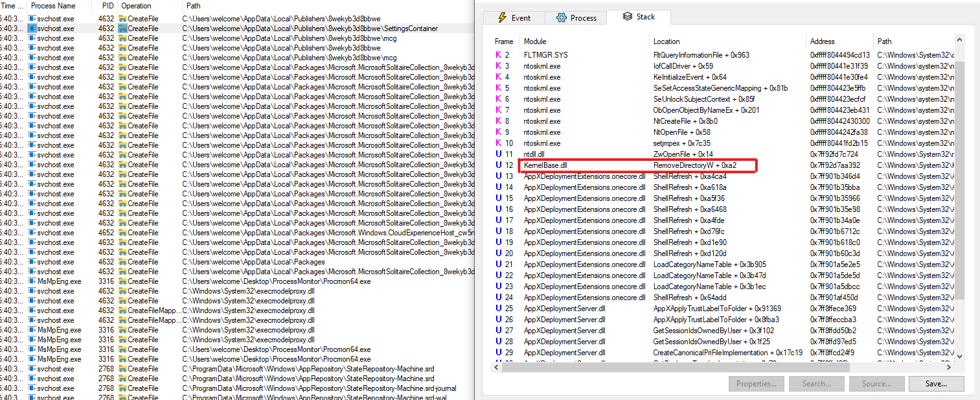Viewport: 980px width, 400px height.
Task: Click the up arrow on the stack panel scrollbar
Action: 959,39
